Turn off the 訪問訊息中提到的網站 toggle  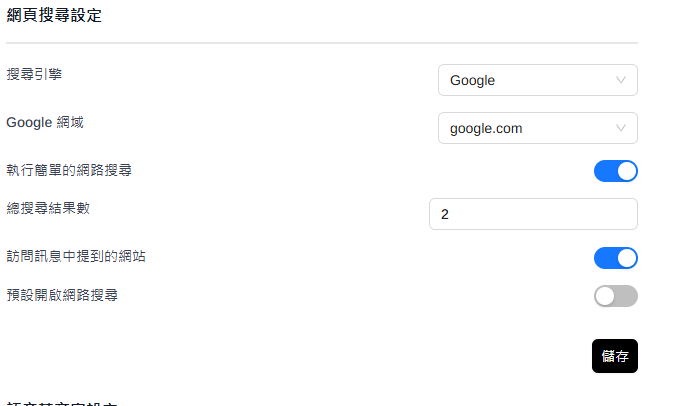click(615, 258)
